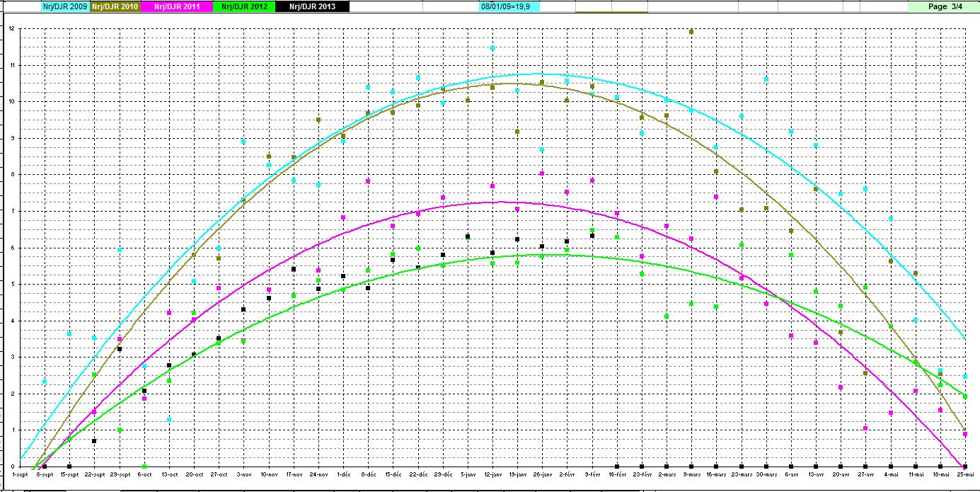Click the 24-nov date axis label
Image resolution: width=980 pixels, height=492 pixels.
pos(318,474)
